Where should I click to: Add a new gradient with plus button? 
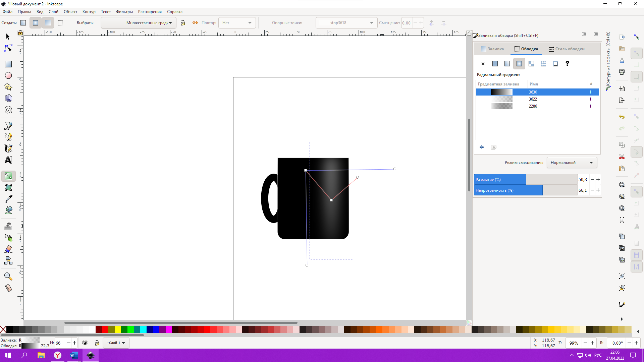[482, 147]
